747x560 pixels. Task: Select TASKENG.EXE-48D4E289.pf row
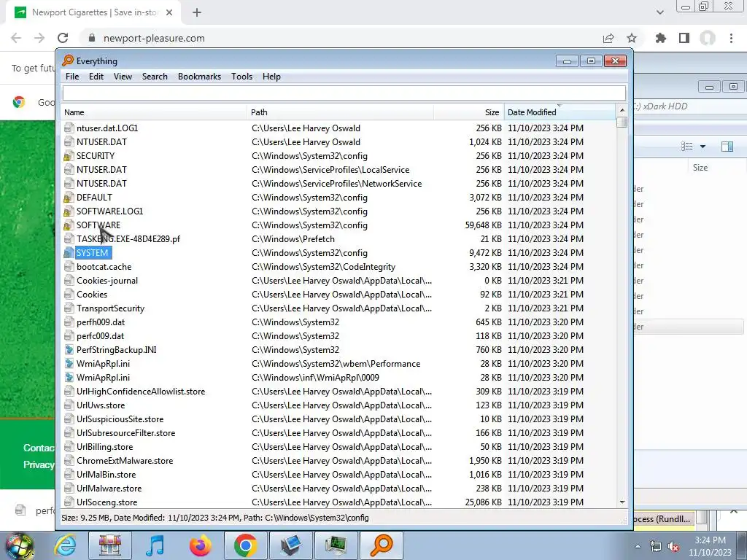coord(338,239)
